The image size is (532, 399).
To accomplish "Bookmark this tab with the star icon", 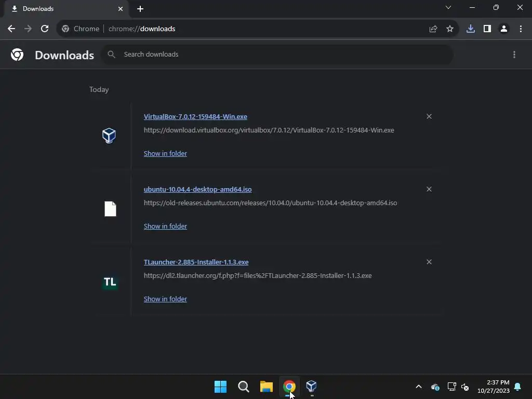I will tap(449, 29).
